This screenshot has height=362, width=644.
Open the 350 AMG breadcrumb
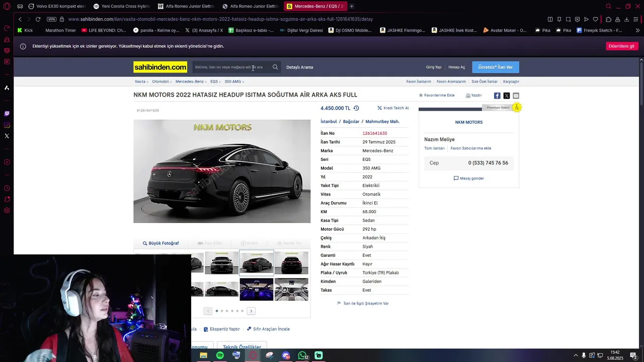[x=232, y=81]
